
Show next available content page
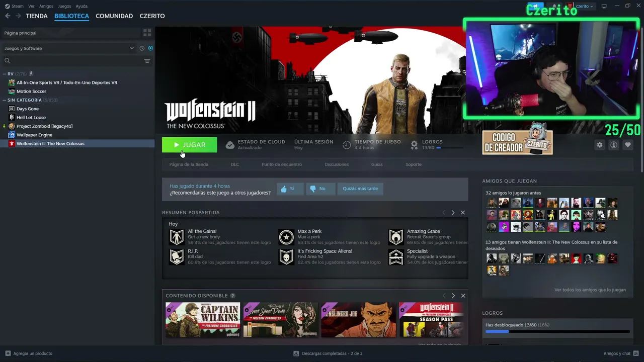click(x=453, y=296)
